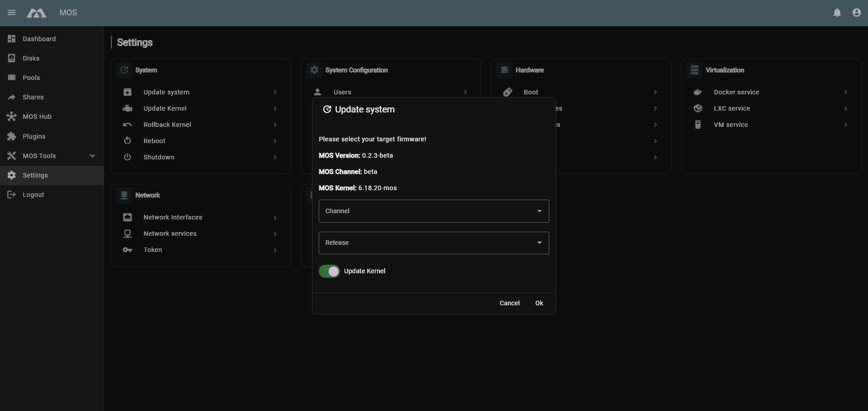
Task: Expand the Shutdown entry chevron
Action: pos(274,157)
